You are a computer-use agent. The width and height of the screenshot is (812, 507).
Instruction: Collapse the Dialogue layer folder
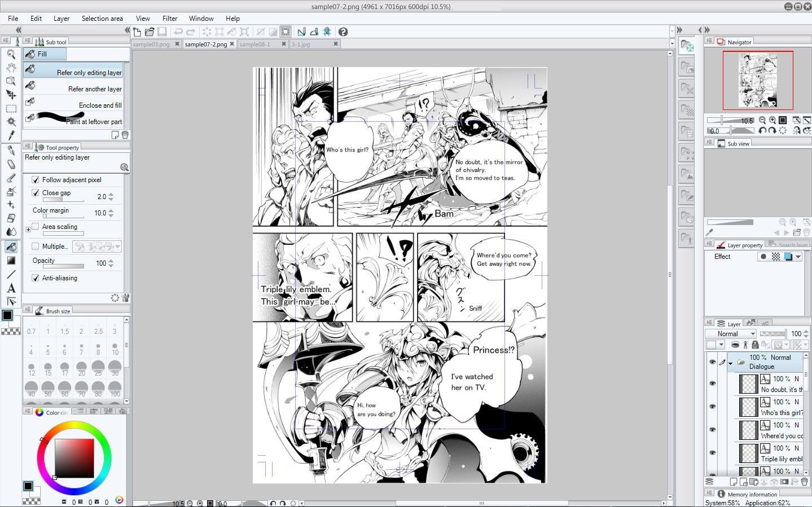(731, 364)
